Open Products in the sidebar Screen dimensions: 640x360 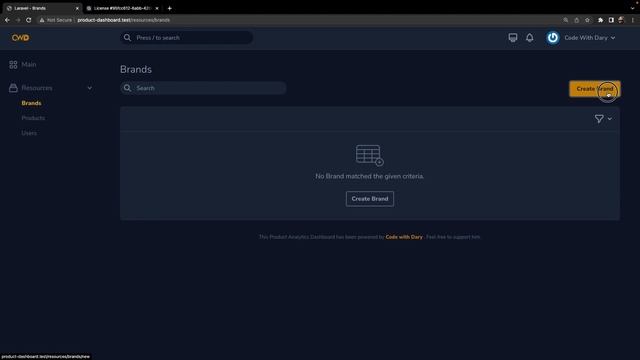click(33, 118)
